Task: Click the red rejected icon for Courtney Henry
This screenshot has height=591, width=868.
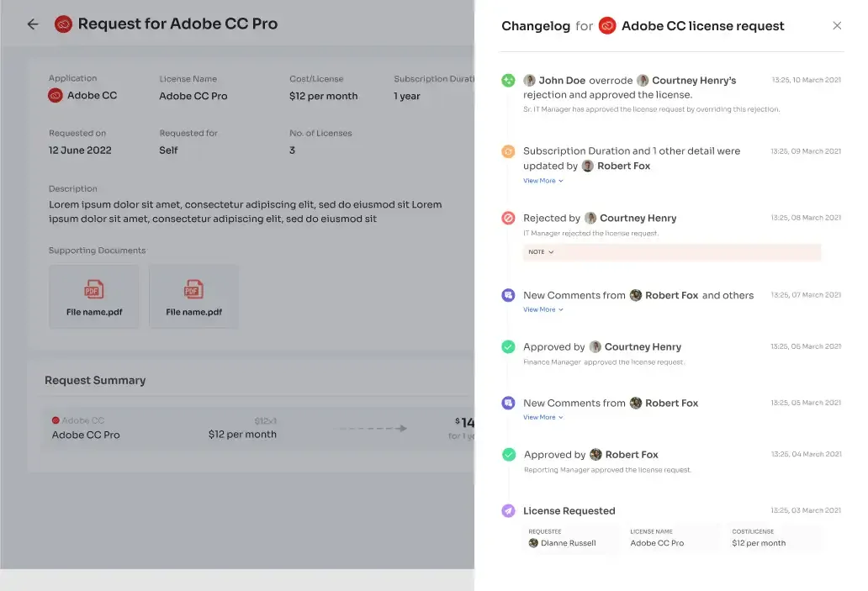Action: coord(508,218)
